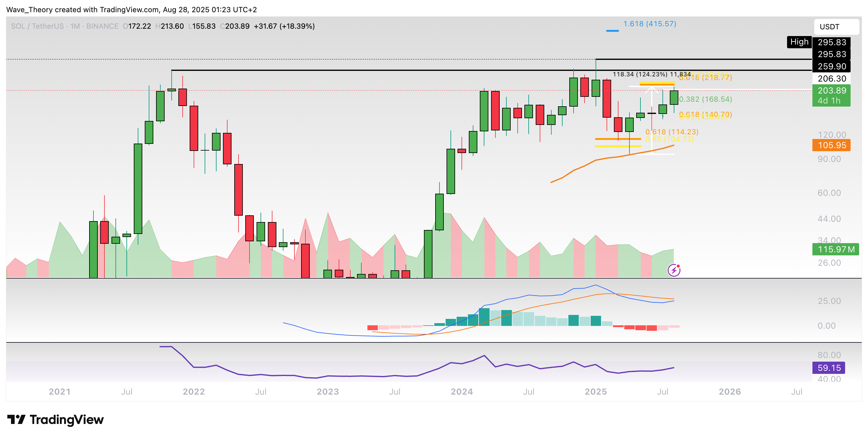Select the 1.618 (415.57) Fibonacci label

coord(649,24)
